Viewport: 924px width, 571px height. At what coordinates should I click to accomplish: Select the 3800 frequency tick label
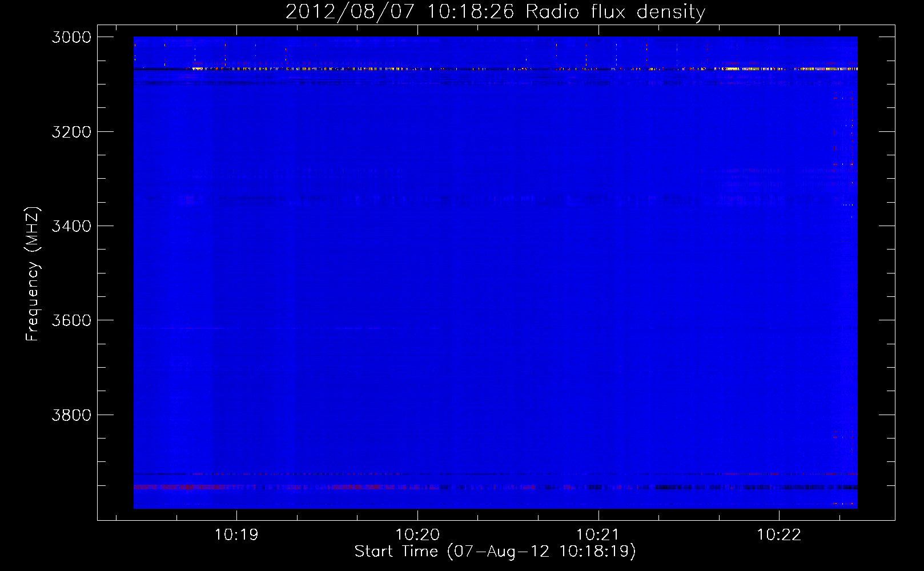(71, 415)
